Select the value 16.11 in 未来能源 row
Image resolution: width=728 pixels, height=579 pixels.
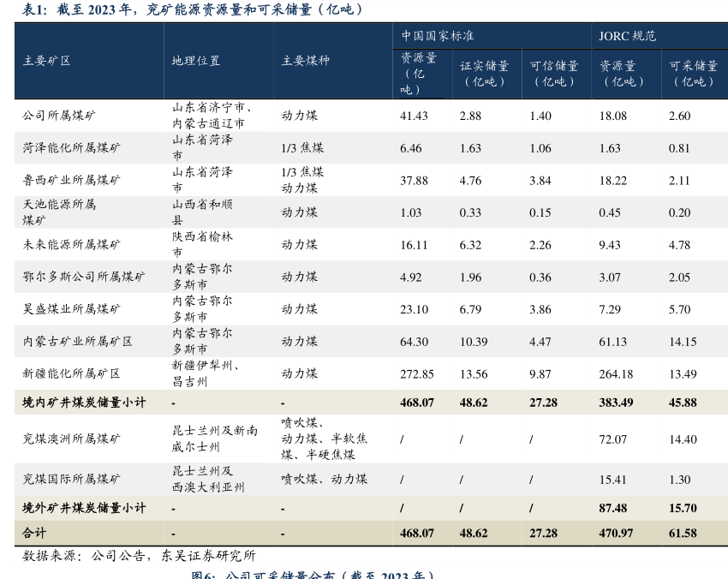(x=414, y=245)
